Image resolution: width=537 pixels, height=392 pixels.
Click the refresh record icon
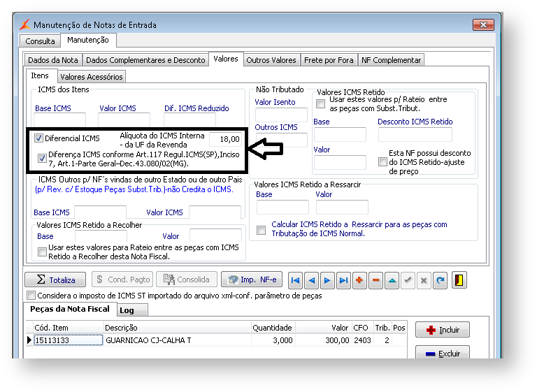440,280
